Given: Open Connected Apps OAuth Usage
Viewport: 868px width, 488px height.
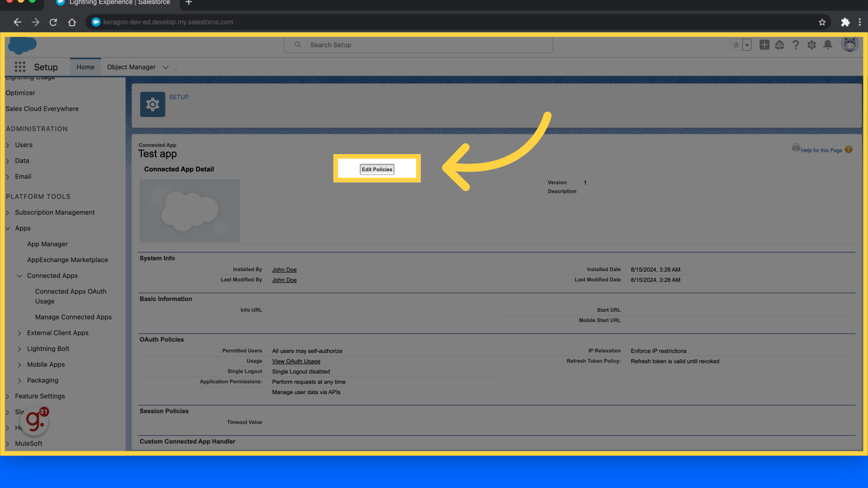Looking at the screenshot, I should pyautogui.click(x=71, y=296).
